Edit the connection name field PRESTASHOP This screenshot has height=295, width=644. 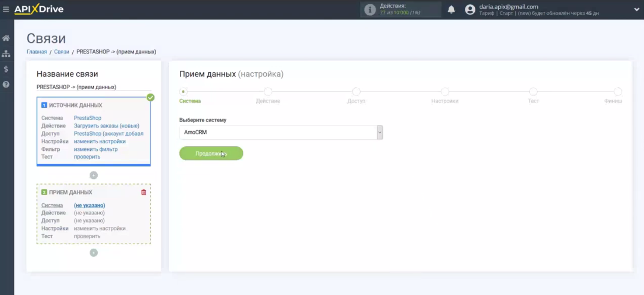tap(94, 87)
